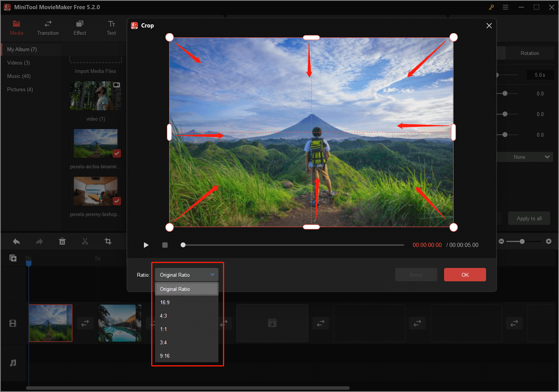Click the music note icon on the timeline track
559x392 pixels.
coord(13,363)
